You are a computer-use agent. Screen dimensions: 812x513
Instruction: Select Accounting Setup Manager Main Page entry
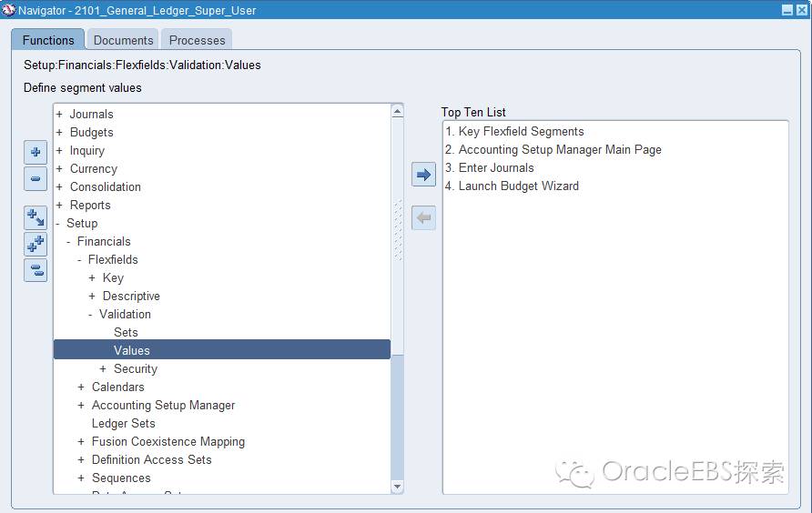[x=553, y=149]
